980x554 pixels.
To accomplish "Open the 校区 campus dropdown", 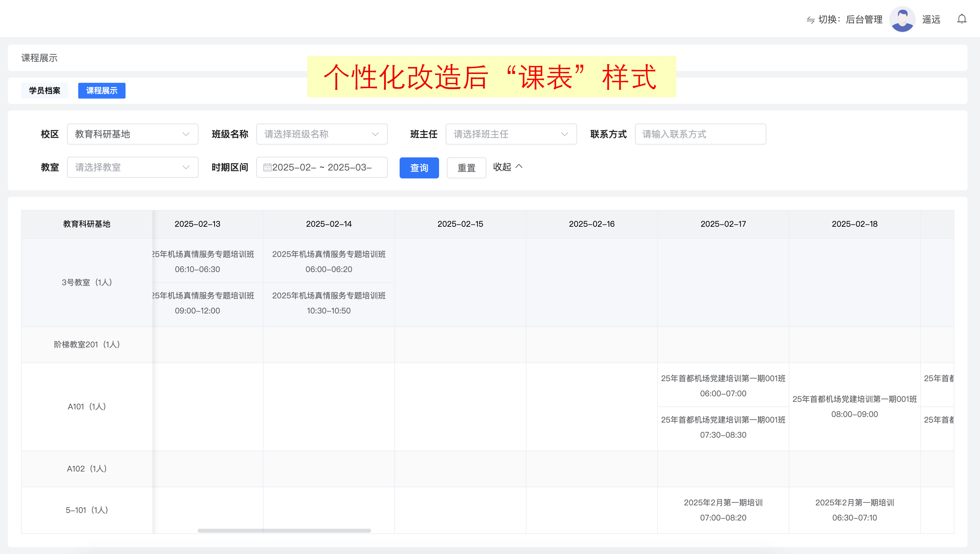I will coord(132,134).
